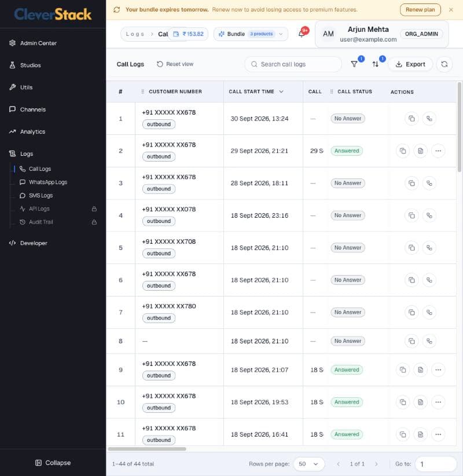
Task: Open the sort arrows icon
Action: pos(375,64)
